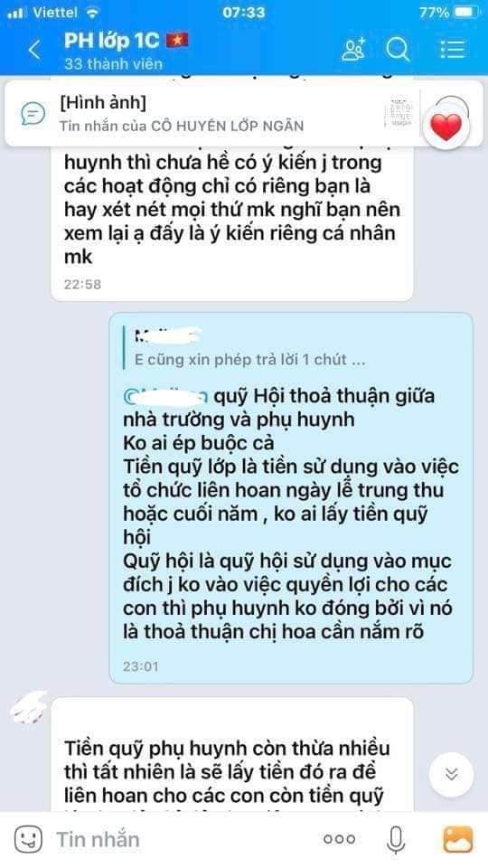Open the sticker emoji picker
The width and height of the screenshot is (488, 868).
(28, 839)
